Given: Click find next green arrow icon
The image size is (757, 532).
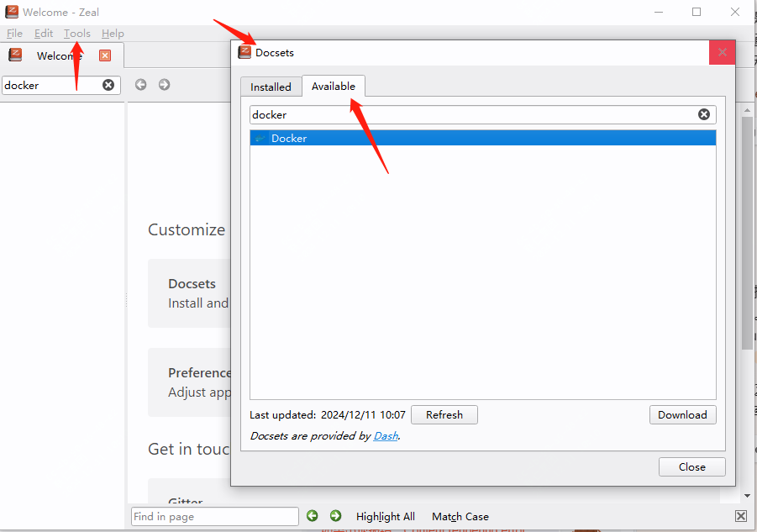Looking at the screenshot, I should click(x=336, y=516).
